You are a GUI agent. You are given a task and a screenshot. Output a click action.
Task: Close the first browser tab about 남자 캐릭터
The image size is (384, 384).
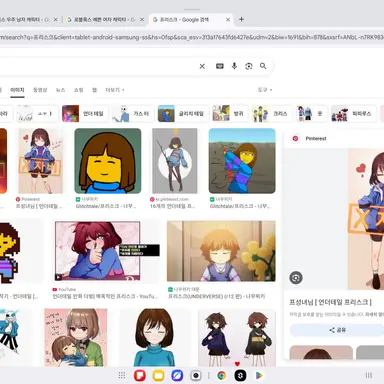tap(56, 20)
